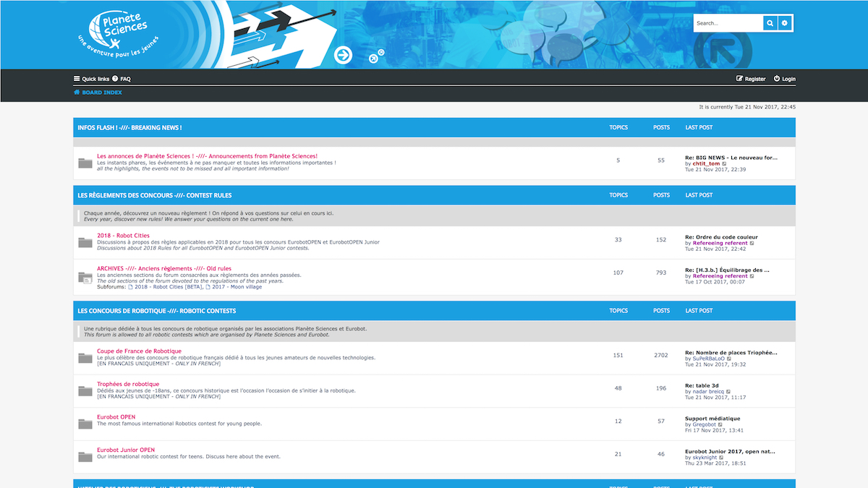Open the Contest Rules category header
The height and width of the screenshot is (488, 868).
click(x=155, y=195)
